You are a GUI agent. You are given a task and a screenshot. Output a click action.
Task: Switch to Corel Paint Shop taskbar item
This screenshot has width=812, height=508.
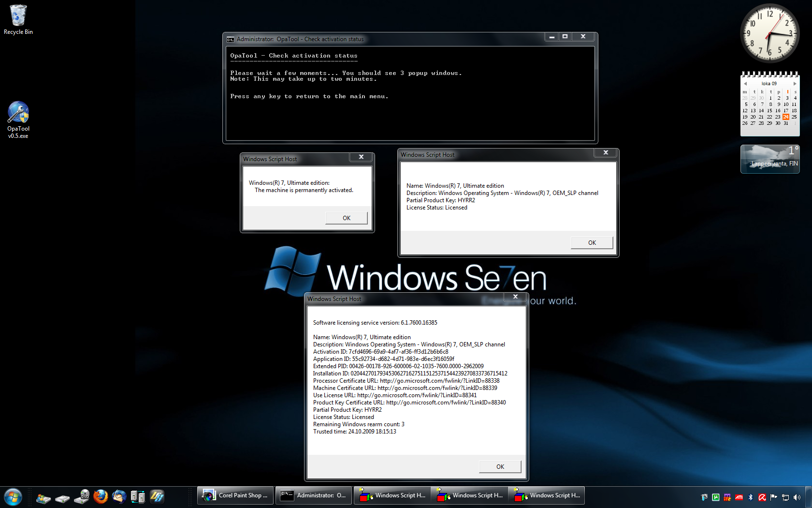(235, 495)
